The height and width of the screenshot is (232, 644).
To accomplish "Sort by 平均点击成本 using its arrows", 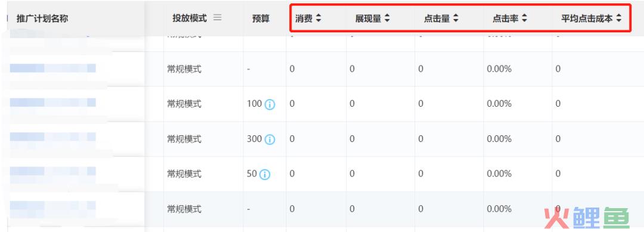I will point(618,18).
